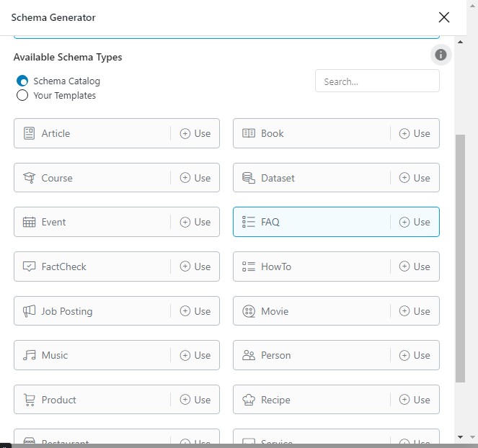
Task: Click the dialog vertical scrollbar thumb
Action: pyautogui.click(x=460, y=259)
